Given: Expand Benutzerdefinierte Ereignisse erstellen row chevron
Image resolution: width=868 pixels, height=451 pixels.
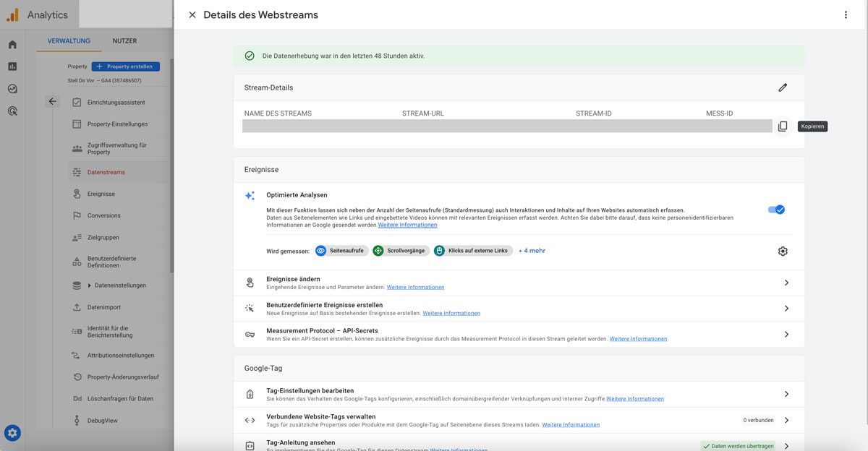Looking at the screenshot, I should 786,309.
